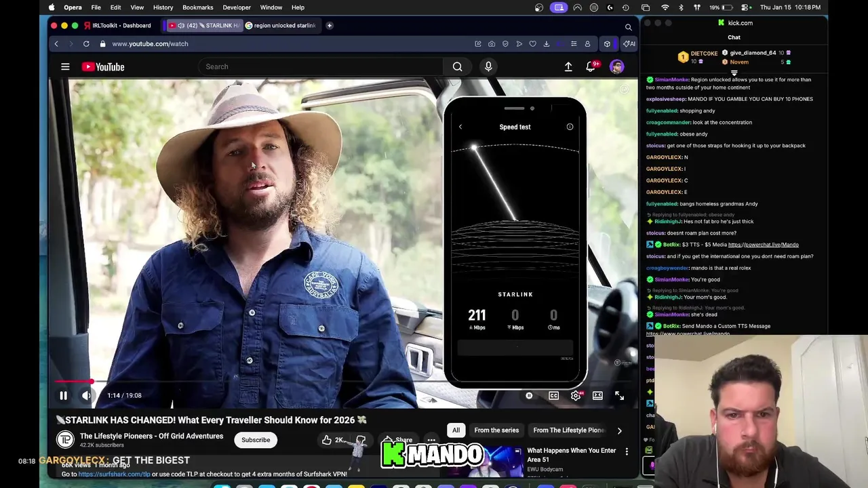Seek along the red video progress bar
This screenshot has width=868, height=488.
344,382
